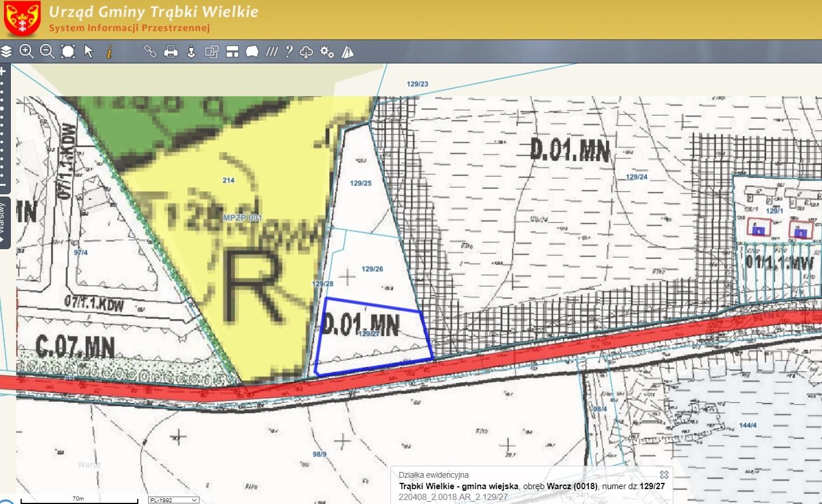Select the zoom in magnifier tool
This screenshot has width=822, height=504.
point(26,51)
